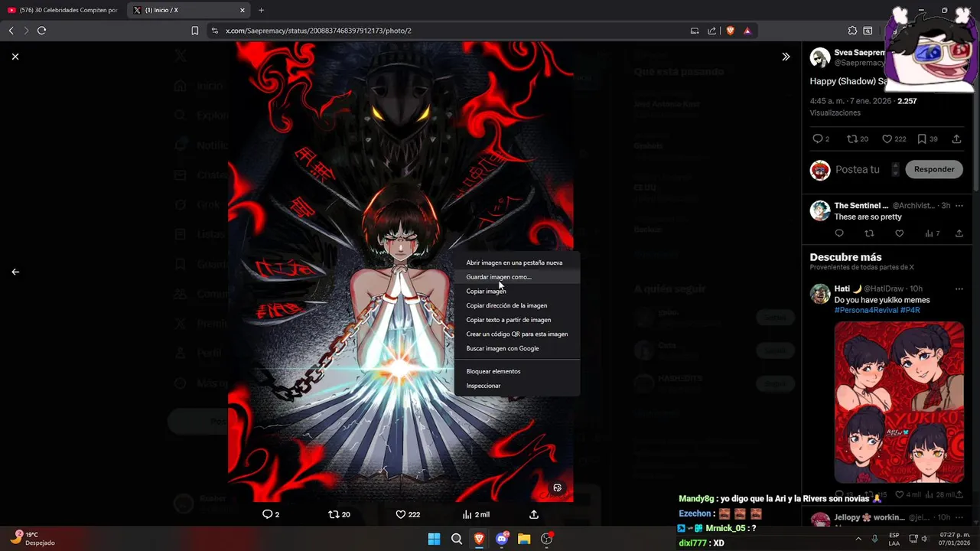Collapse the side panel with double chevron
Screen dimensions: 980x551
click(786, 57)
